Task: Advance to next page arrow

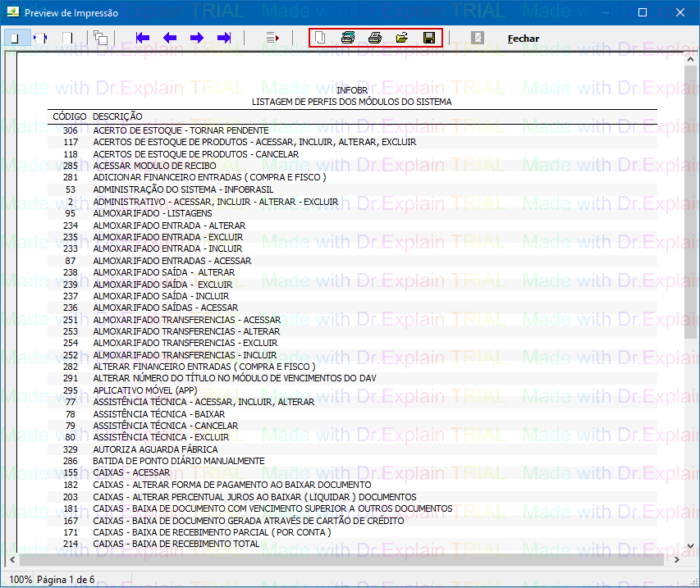Action: coord(197,38)
